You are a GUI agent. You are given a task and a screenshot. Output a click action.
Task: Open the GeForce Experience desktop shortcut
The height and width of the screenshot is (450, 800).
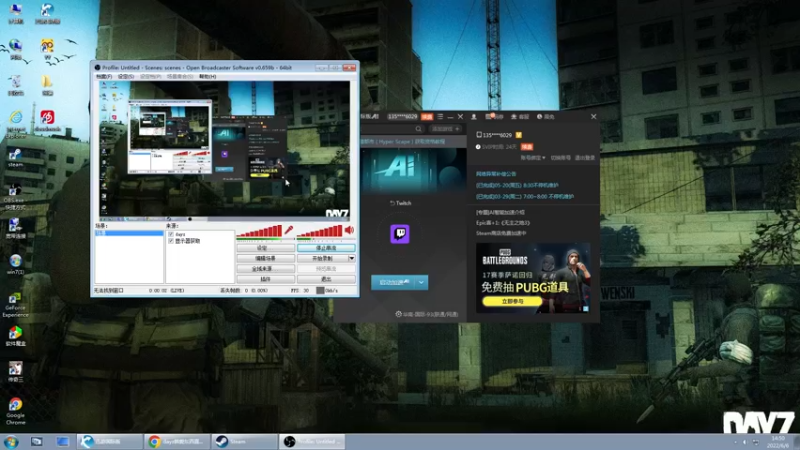(x=15, y=304)
